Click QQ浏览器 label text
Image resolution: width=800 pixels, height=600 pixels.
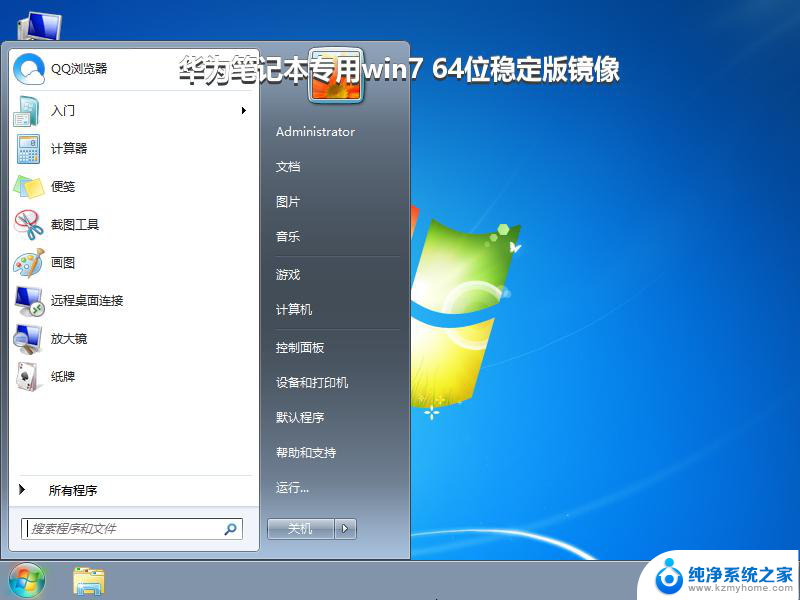79,69
